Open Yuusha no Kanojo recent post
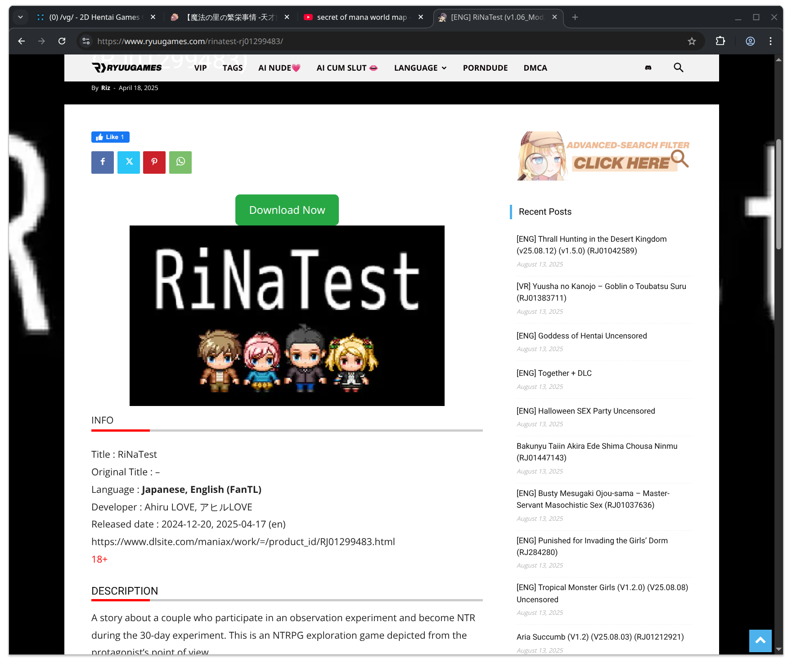The width and height of the screenshot is (792, 672). (x=601, y=292)
